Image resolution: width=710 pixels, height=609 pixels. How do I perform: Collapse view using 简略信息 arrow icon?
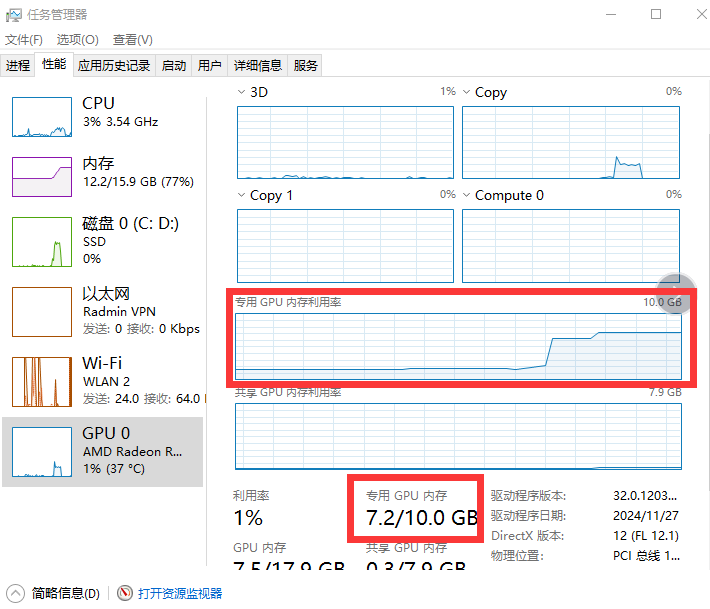pyautogui.click(x=15, y=593)
